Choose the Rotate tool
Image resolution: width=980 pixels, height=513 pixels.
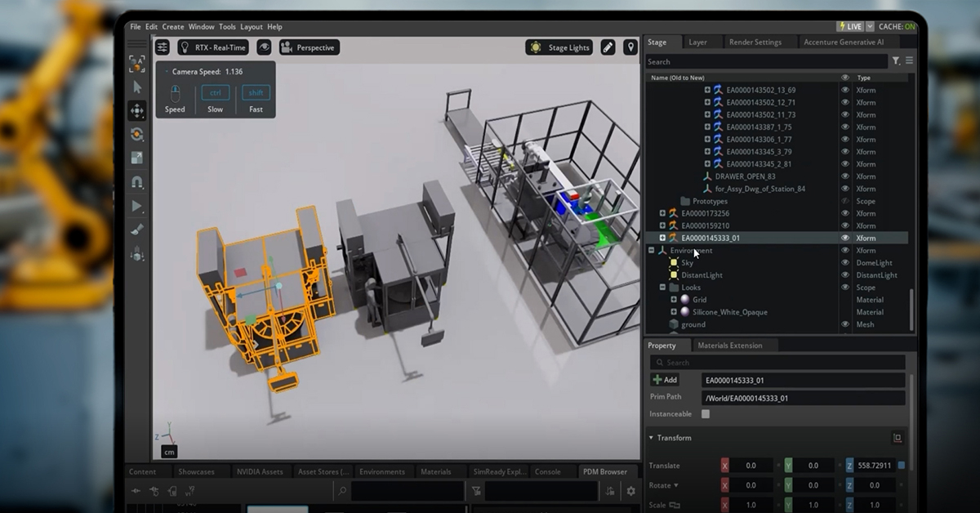coord(137,134)
